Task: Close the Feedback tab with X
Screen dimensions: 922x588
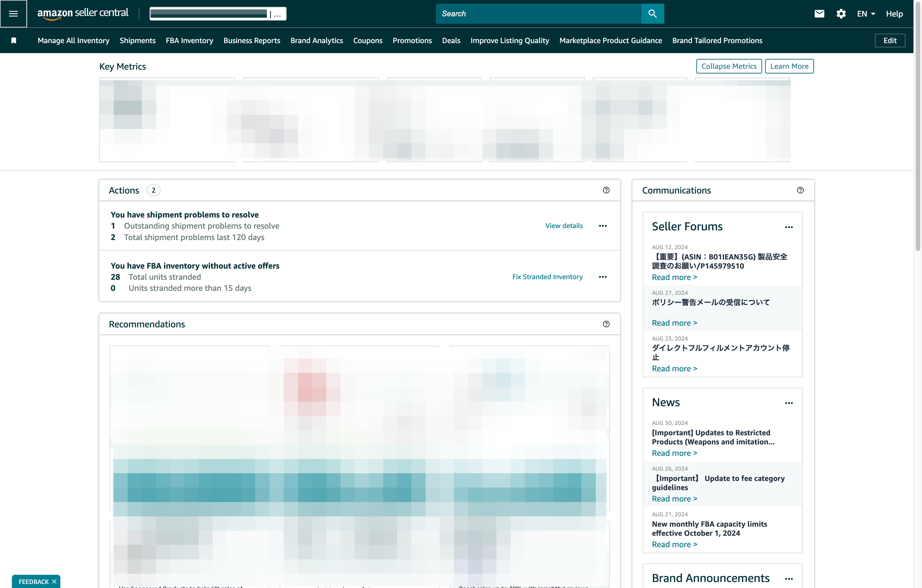Action: click(x=54, y=581)
